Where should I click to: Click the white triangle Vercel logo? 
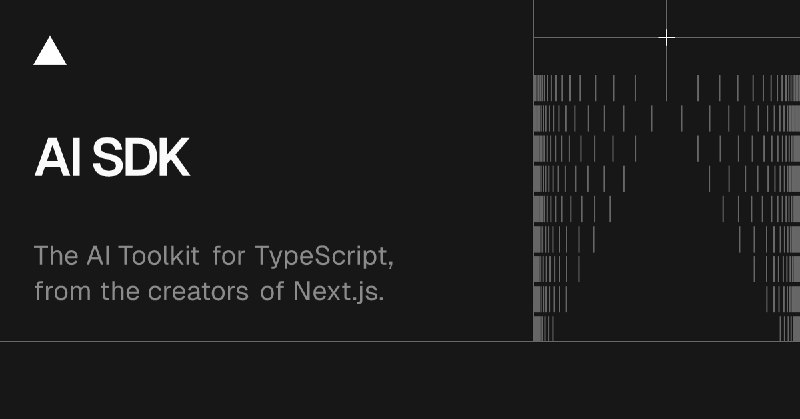(x=50, y=52)
